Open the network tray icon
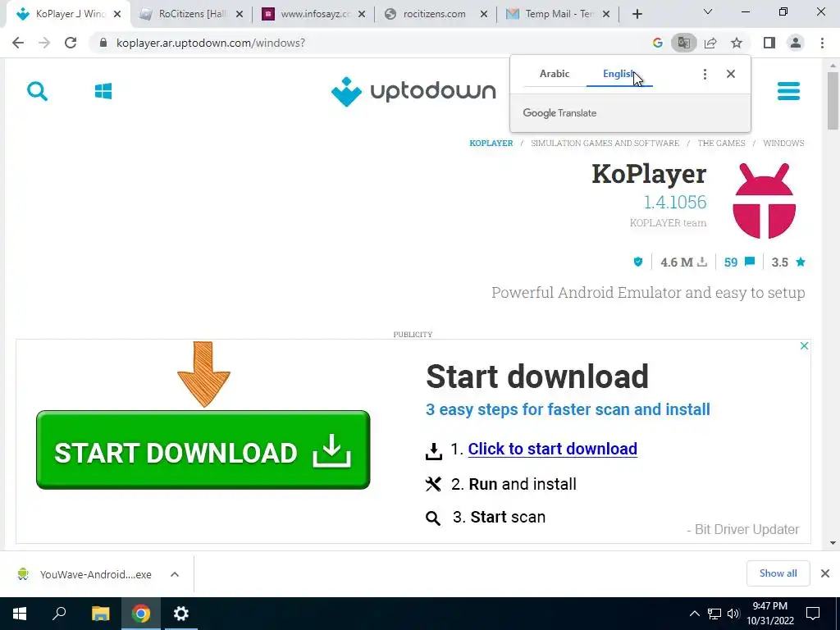The height and width of the screenshot is (630, 840). click(x=714, y=614)
